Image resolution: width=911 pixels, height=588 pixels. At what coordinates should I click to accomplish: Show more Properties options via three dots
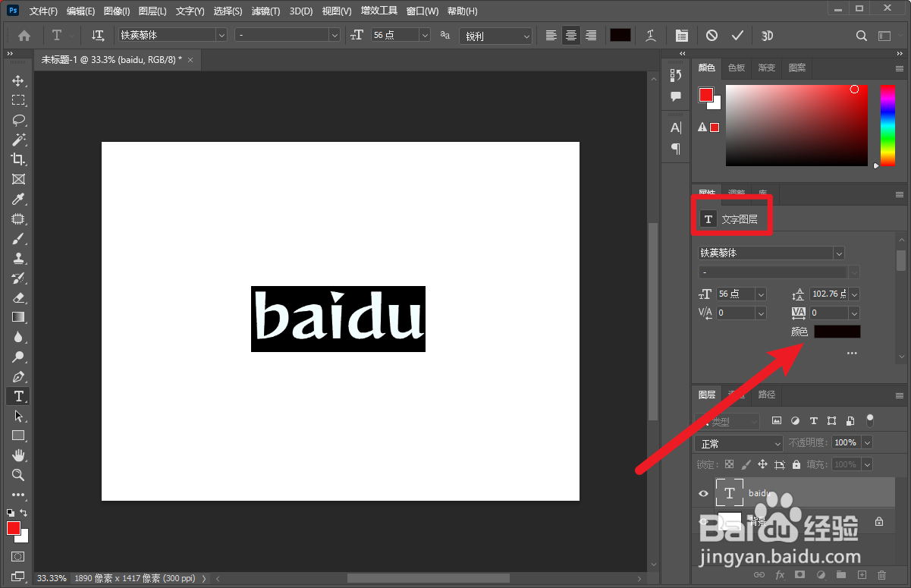point(852,353)
